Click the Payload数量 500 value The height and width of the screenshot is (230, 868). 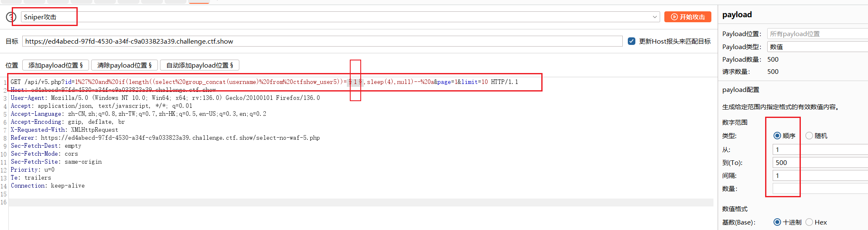pyautogui.click(x=773, y=59)
